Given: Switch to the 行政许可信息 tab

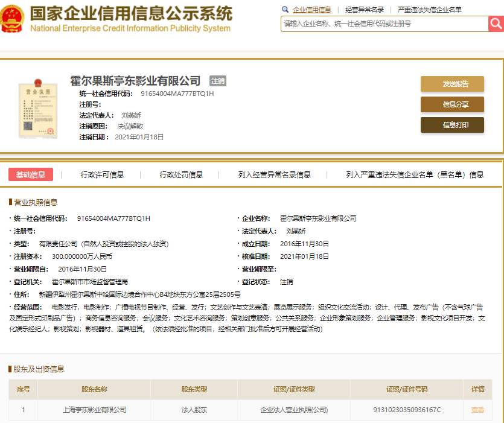Looking at the screenshot, I should [102, 174].
